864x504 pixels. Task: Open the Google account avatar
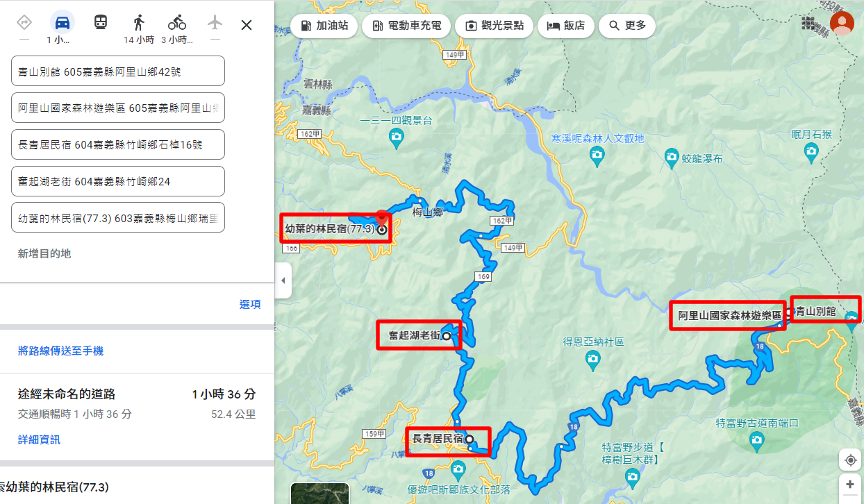click(842, 24)
